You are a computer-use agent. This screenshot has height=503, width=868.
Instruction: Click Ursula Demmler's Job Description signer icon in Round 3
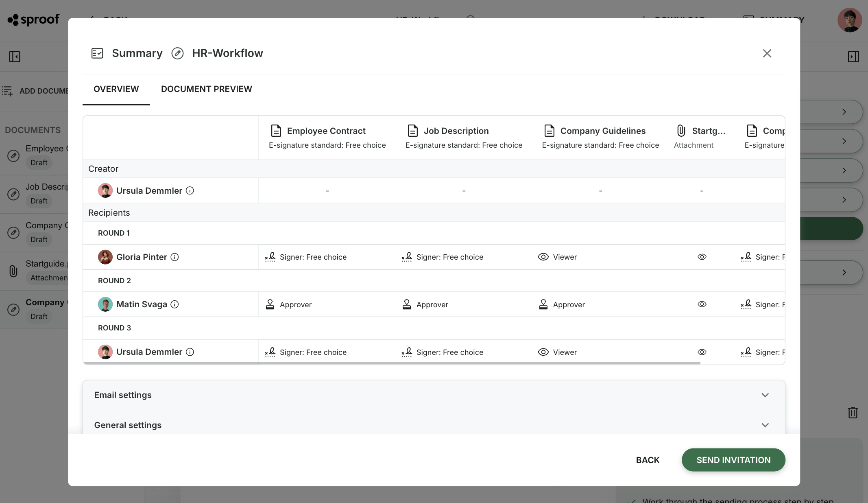(x=407, y=352)
